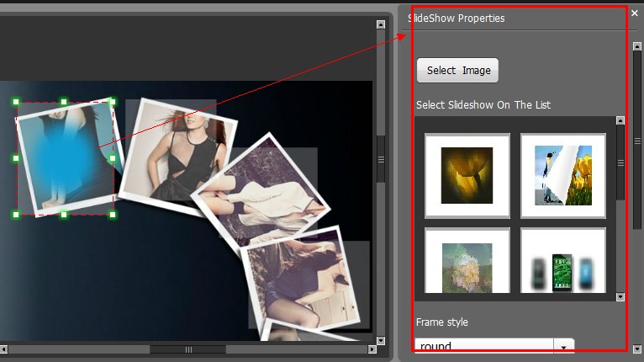Click the Frame style 'round' field
This screenshot has height=362, width=644.
click(x=484, y=346)
